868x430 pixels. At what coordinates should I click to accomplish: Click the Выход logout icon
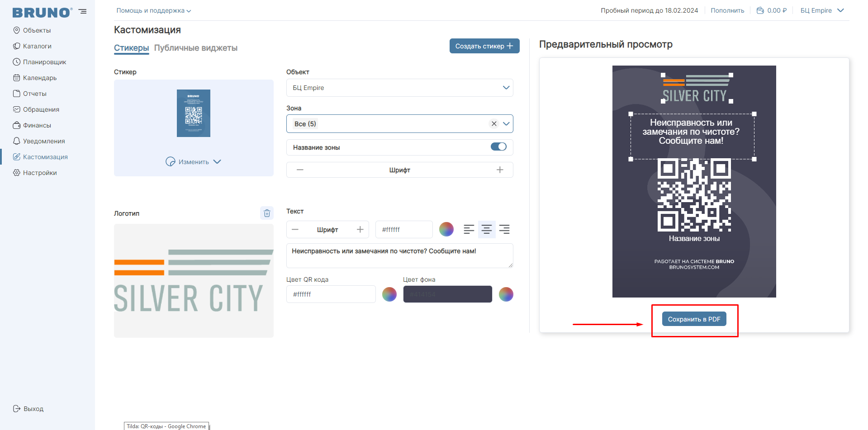[x=17, y=409]
